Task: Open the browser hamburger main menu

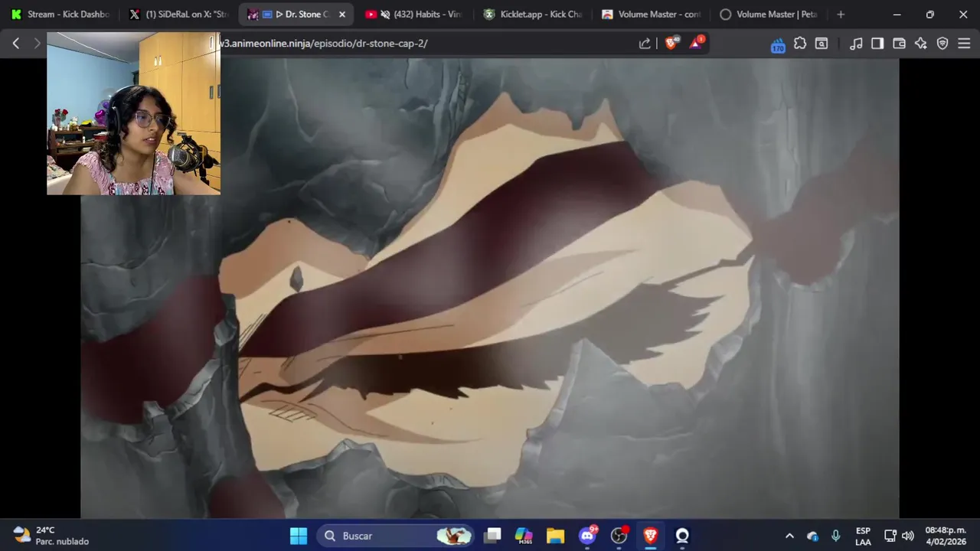Action: (x=964, y=44)
